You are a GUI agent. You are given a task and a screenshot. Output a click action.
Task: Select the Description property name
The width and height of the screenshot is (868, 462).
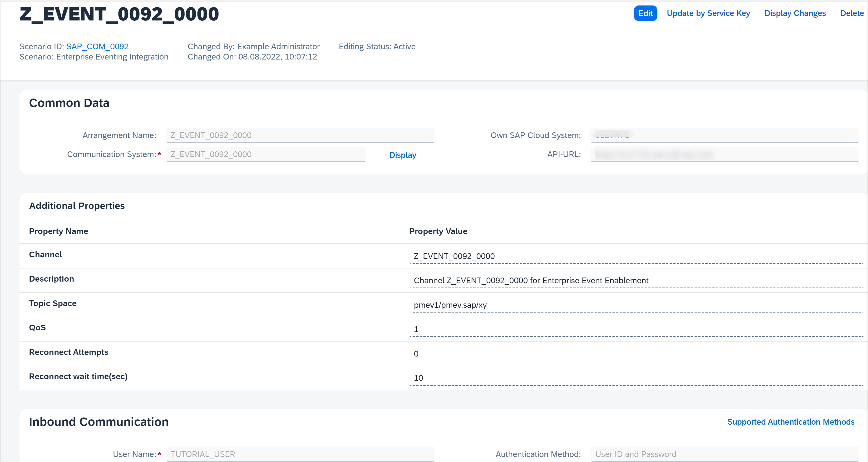tap(52, 279)
